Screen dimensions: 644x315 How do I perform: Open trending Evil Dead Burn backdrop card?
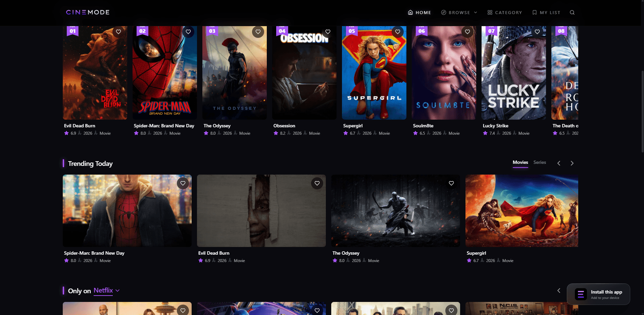tap(261, 211)
